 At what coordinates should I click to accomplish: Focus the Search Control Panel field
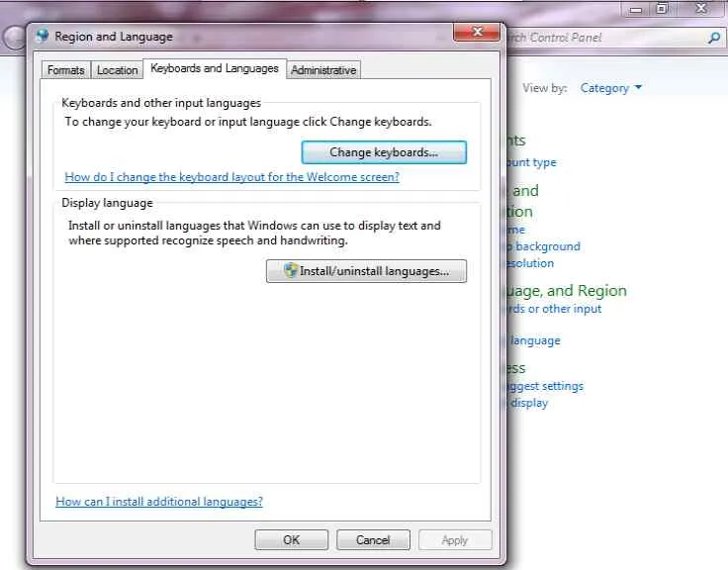coord(606,38)
